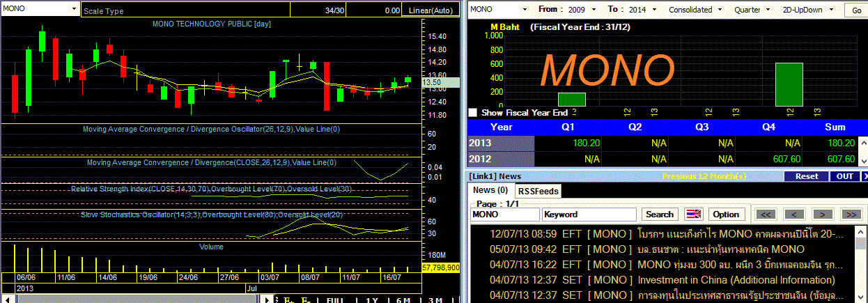Click the Volume panel title

212,247
